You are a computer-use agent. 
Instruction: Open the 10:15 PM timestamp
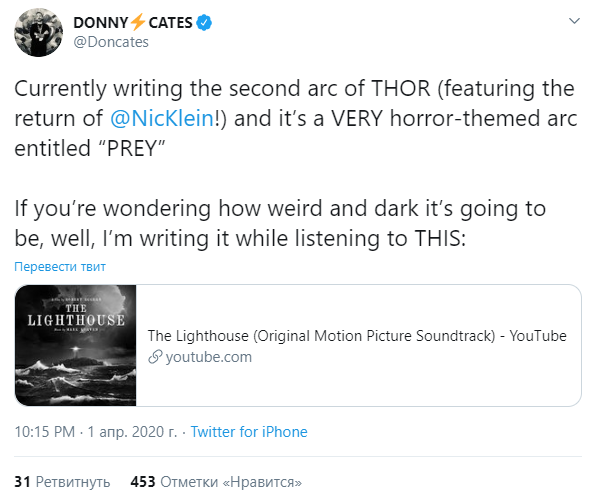tap(44, 431)
